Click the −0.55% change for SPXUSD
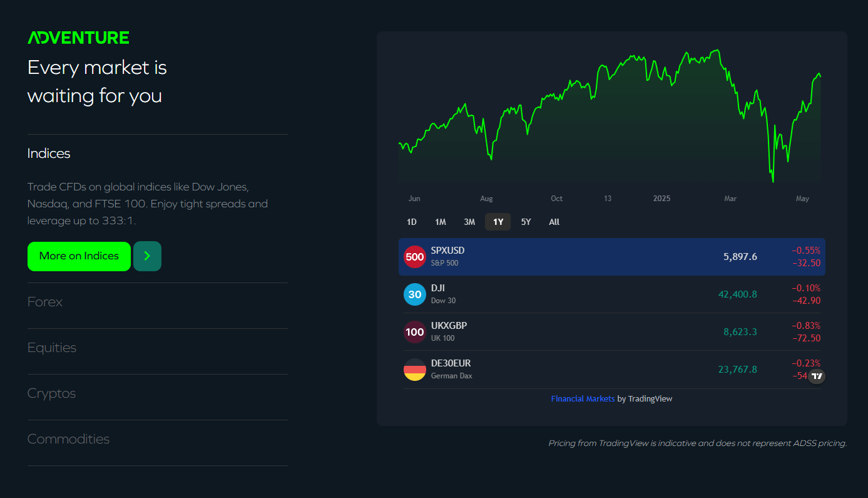Screen dimensions: 868x498 [x=806, y=251]
